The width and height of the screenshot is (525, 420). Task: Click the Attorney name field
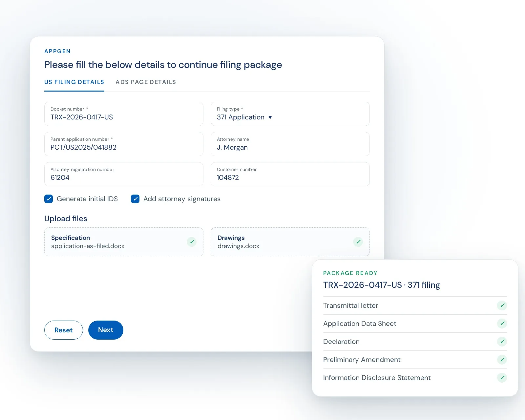[x=290, y=144]
